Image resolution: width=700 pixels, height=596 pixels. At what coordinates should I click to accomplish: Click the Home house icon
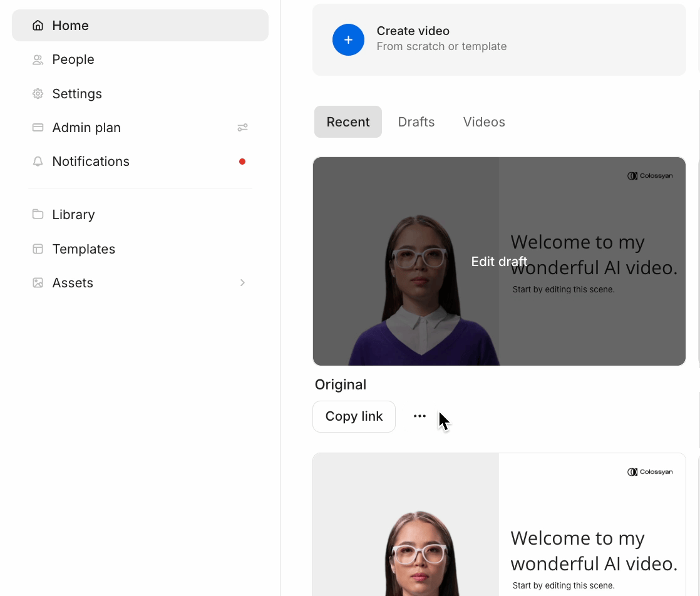pyautogui.click(x=38, y=26)
